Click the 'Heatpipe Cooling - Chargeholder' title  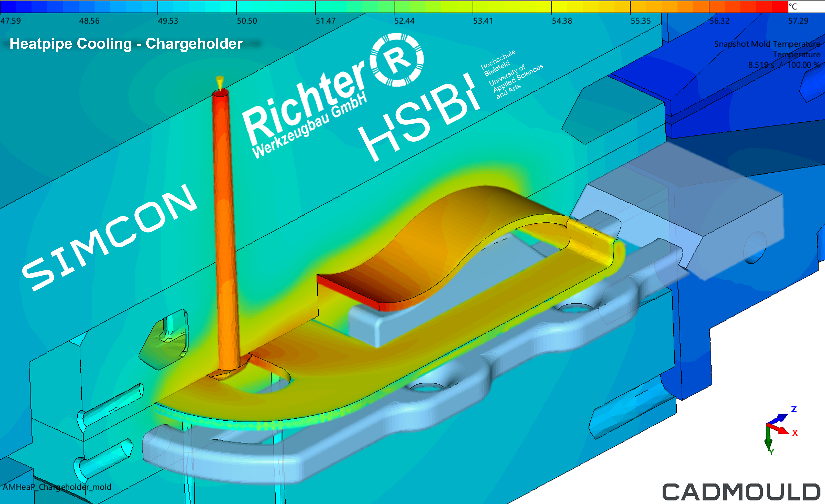126,44
